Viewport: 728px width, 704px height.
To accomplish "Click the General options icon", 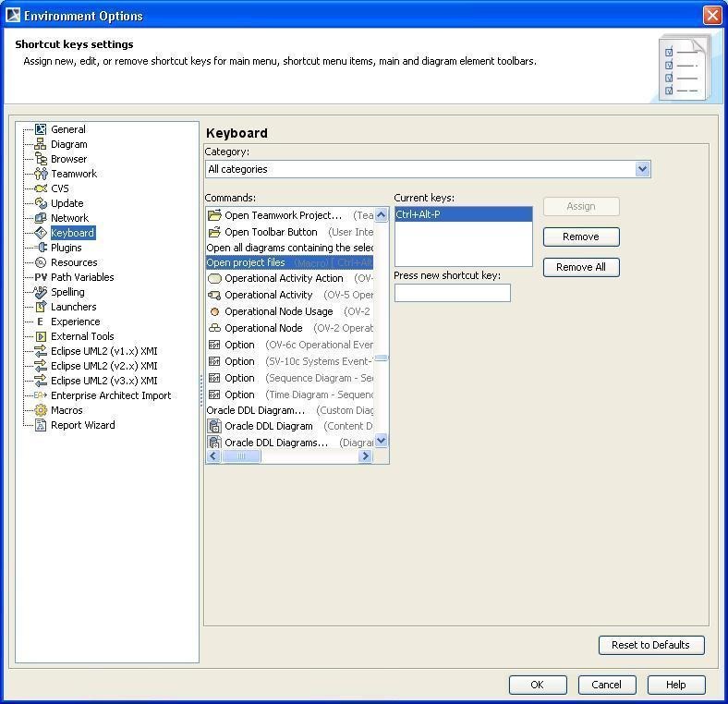I will point(41,129).
